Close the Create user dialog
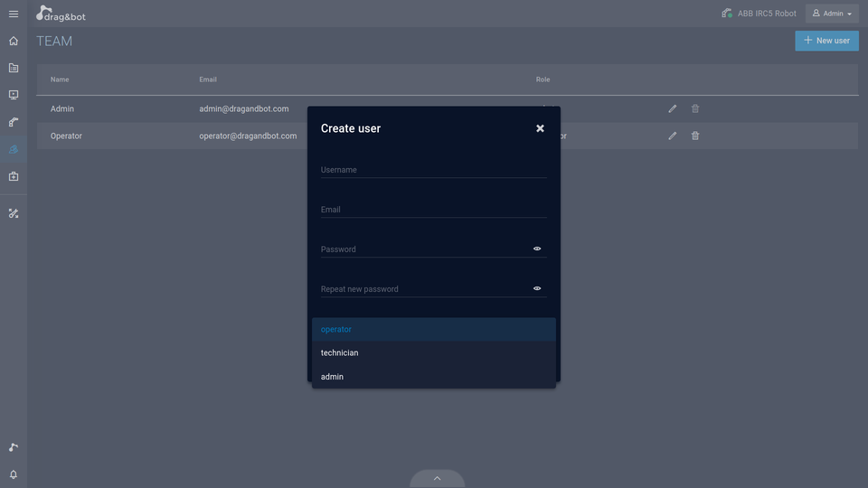The height and width of the screenshot is (488, 868). pyautogui.click(x=540, y=128)
